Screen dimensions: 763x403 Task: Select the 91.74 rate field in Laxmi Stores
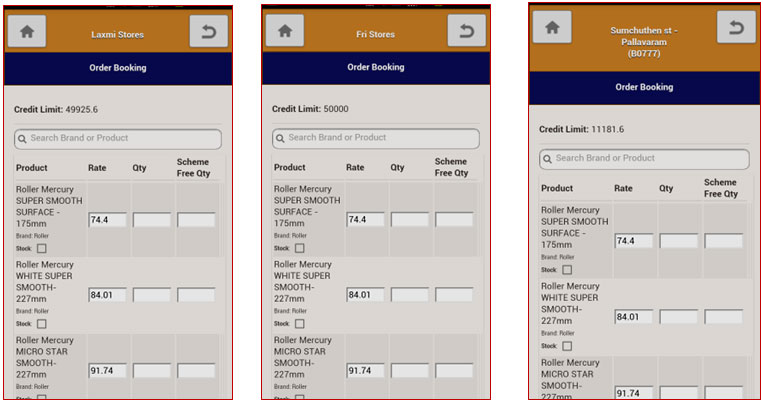click(x=108, y=371)
